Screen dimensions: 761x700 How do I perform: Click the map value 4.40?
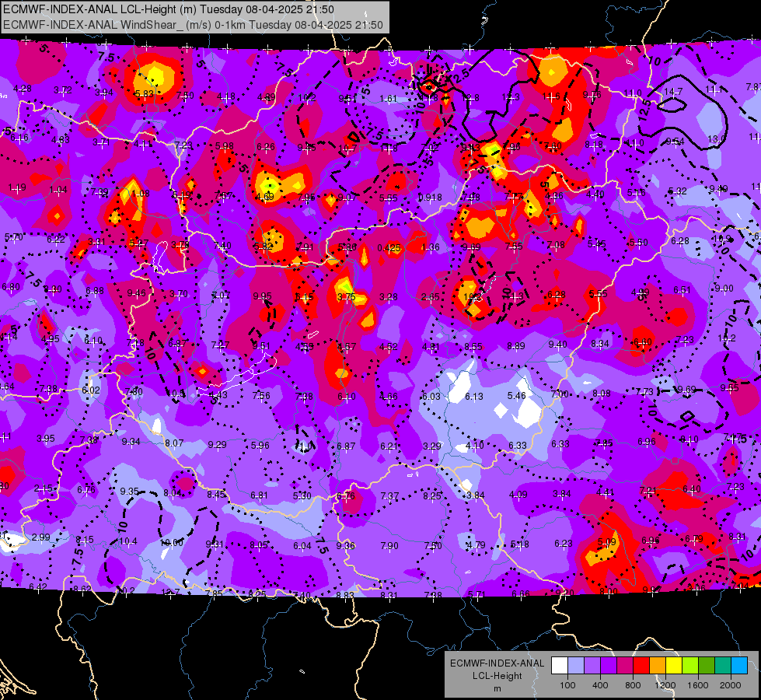(x=595, y=194)
